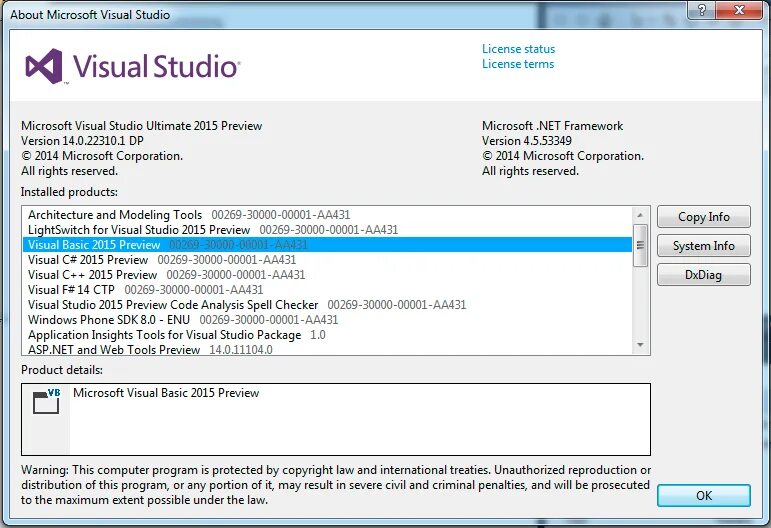The image size is (771, 528).
Task: Select Code Analysis Spell Checker row
Action: (327, 305)
